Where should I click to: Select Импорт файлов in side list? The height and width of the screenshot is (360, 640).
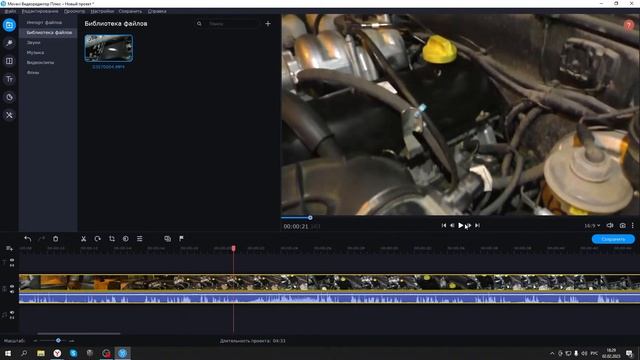click(44, 22)
